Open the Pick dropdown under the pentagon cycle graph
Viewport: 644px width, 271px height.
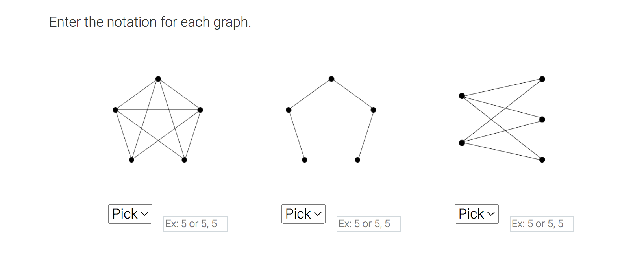click(x=303, y=213)
